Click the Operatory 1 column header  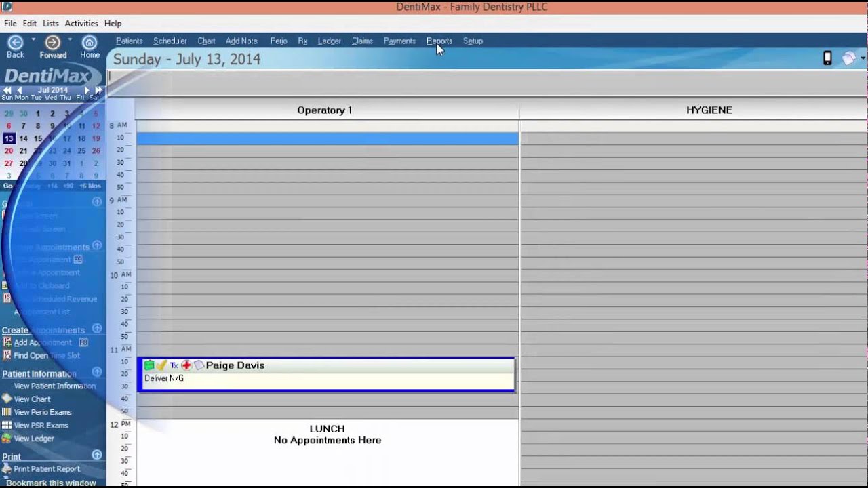click(328, 110)
